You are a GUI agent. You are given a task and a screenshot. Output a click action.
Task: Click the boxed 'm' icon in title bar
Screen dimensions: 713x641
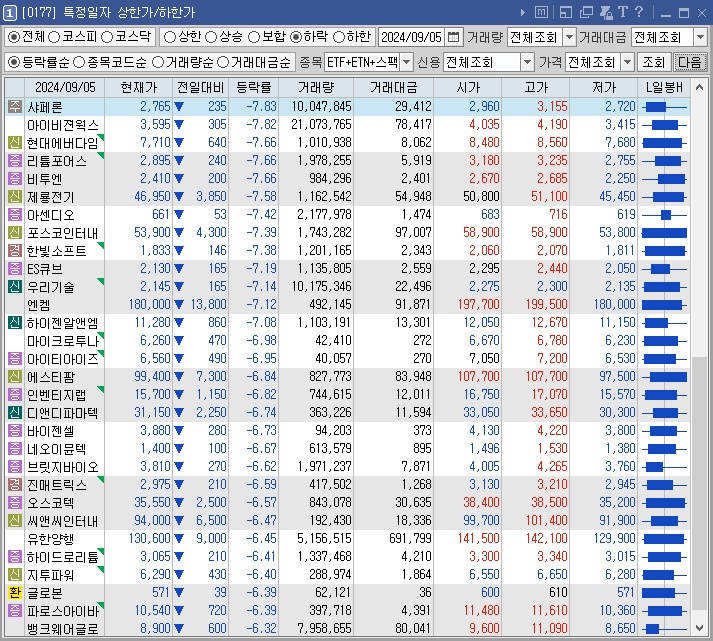point(541,12)
